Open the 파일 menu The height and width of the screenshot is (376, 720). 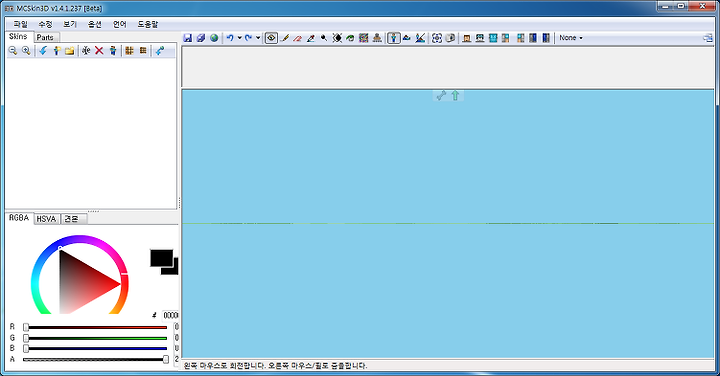(x=20, y=24)
